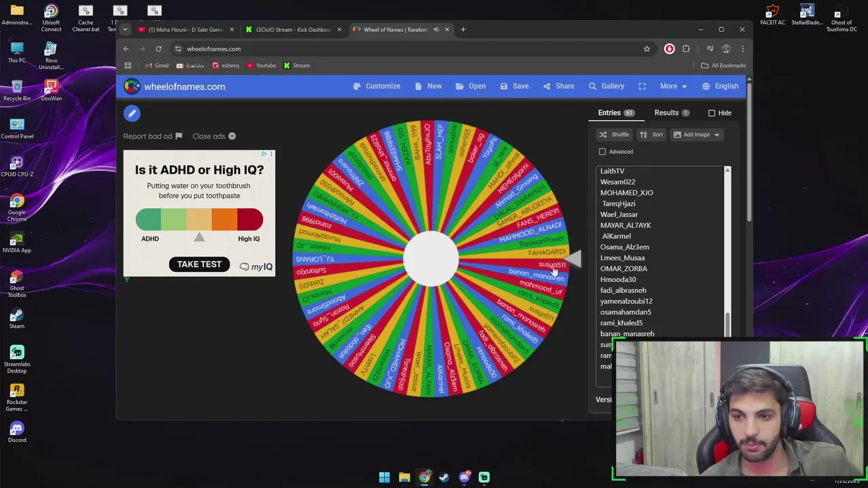Toggle fullscreen mode on wheelofnames
This screenshot has width=868, height=488.
tap(642, 86)
